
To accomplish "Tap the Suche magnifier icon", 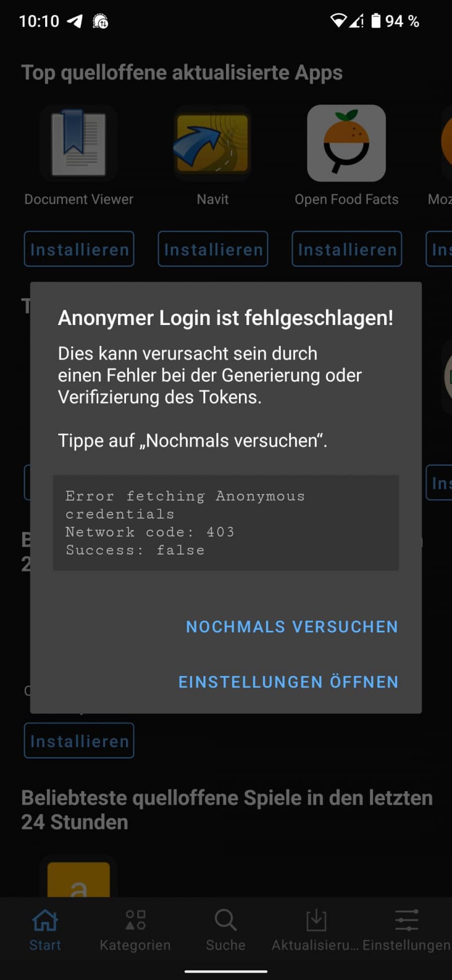I will pos(225,920).
